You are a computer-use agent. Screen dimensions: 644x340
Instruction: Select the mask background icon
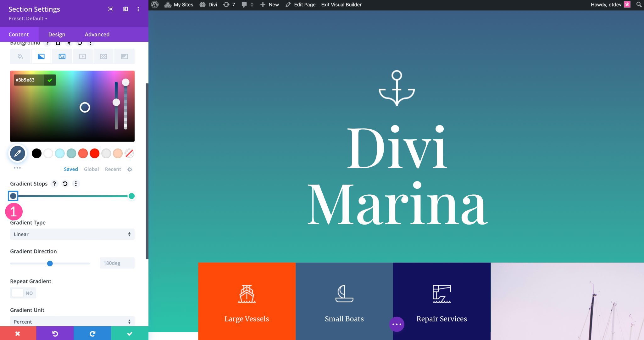coord(125,56)
